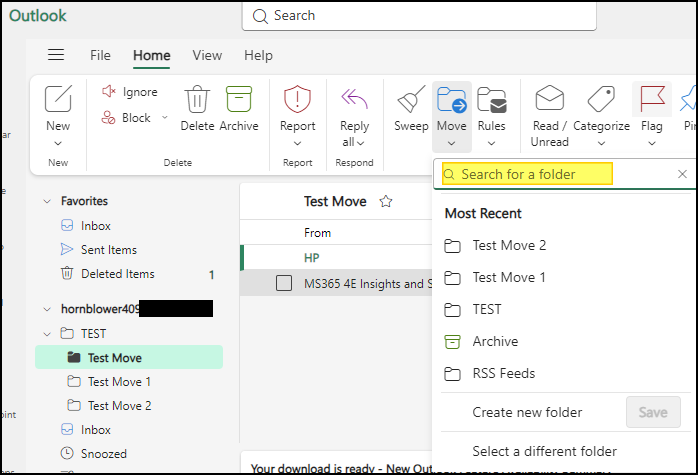Click the Read / Unread envelope icon
Screen dimensions: 698x475
550,98
